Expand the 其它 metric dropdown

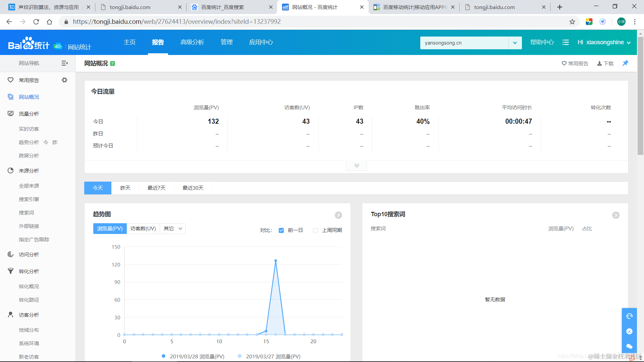click(x=172, y=229)
